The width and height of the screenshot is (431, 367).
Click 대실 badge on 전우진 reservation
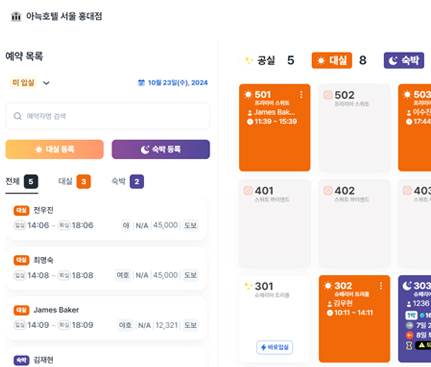pyautogui.click(x=21, y=210)
